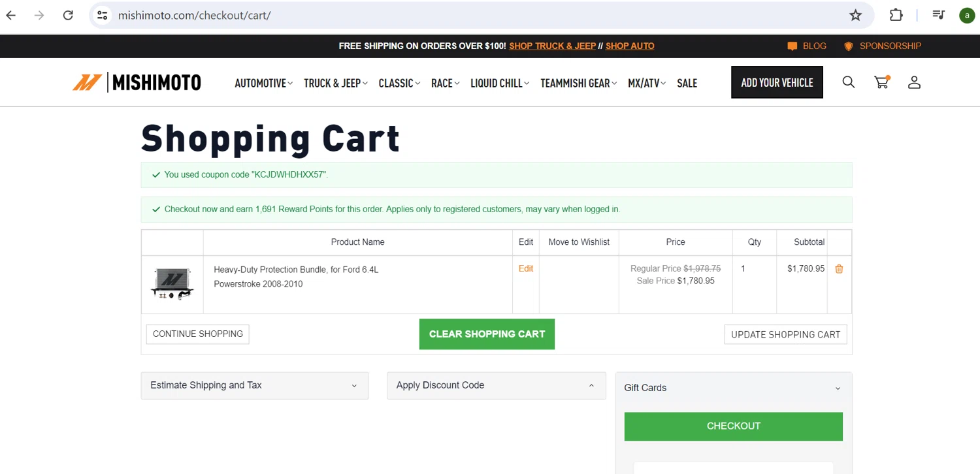Viewport: 980px width, 474px height.
Task: Collapse the Apply Discount Code section
Action: (x=497, y=385)
